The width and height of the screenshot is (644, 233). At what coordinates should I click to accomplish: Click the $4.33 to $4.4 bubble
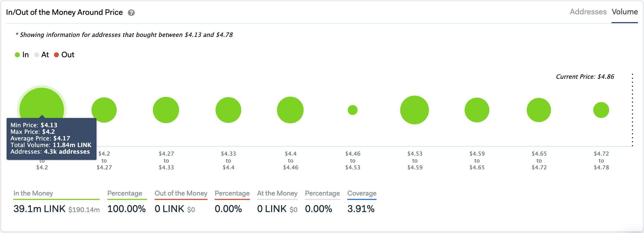228,110
